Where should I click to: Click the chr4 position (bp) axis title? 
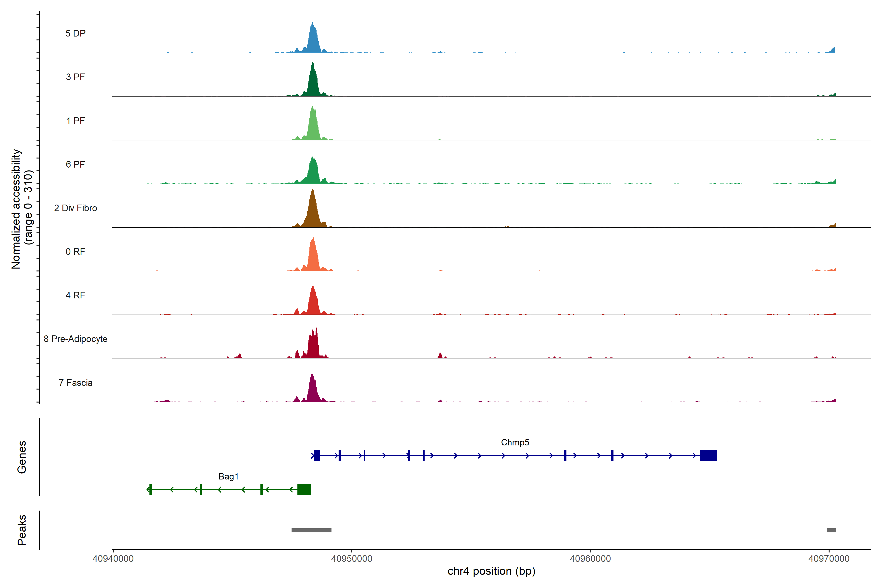click(491, 572)
